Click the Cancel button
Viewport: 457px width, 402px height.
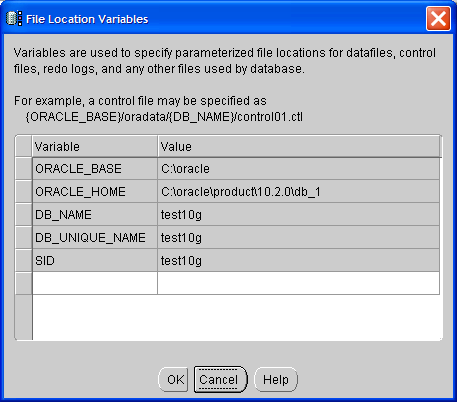click(220, 379)
